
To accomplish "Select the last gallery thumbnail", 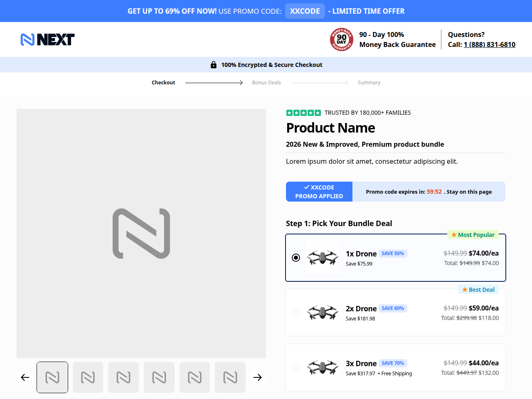I will (230, 377).
